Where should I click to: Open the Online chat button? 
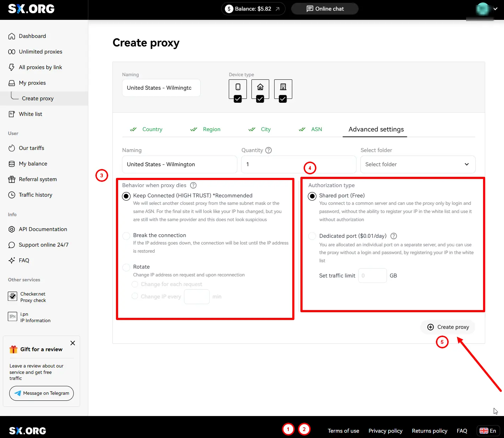click(x=325, y=9)
